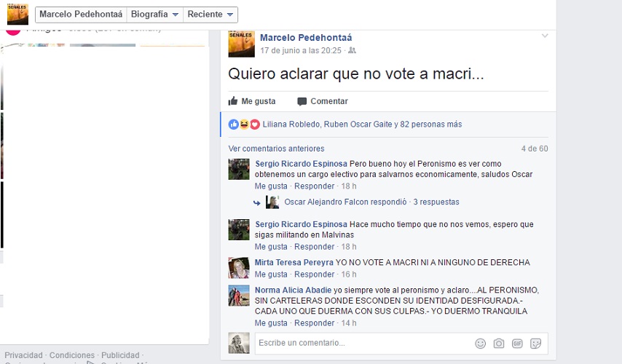The image size is (622, 364).
Task: Click the post audience friends icon
Action: [352, 50]
